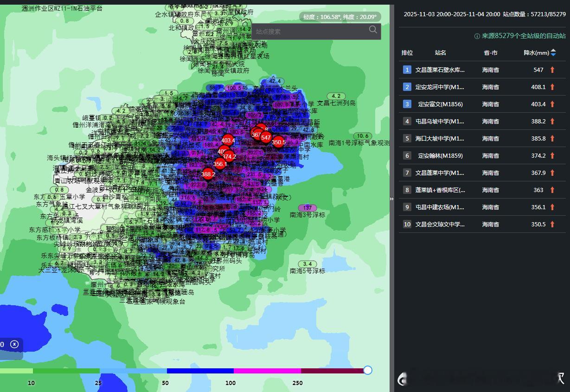
Task: Click the red up arrow beside 403.4 in the table
Action: [x=552, y=104]
